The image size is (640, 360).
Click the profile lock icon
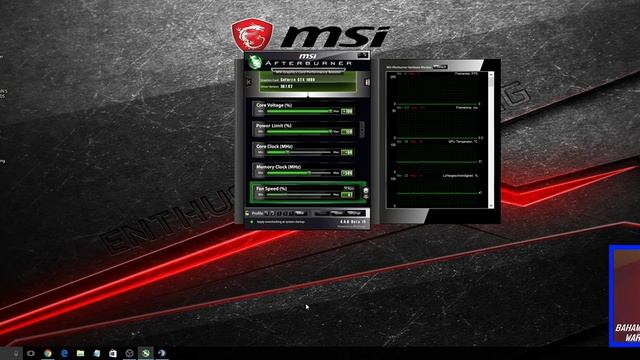click(x=247, y=213)
